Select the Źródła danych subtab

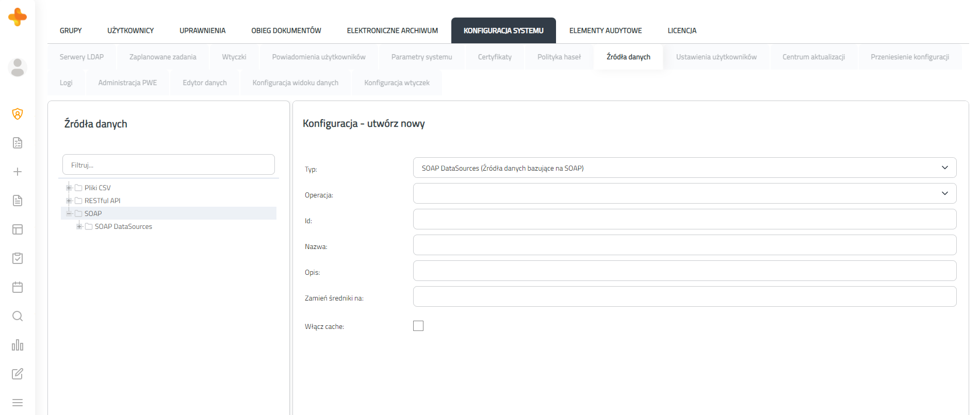tap(628, 57)
